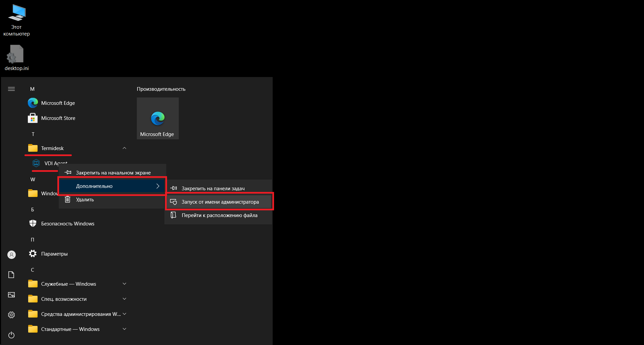Screen dimensions: 644x345
Task: Jump via letter C section header
Action: pyautogui.click(x=33, y=270)
